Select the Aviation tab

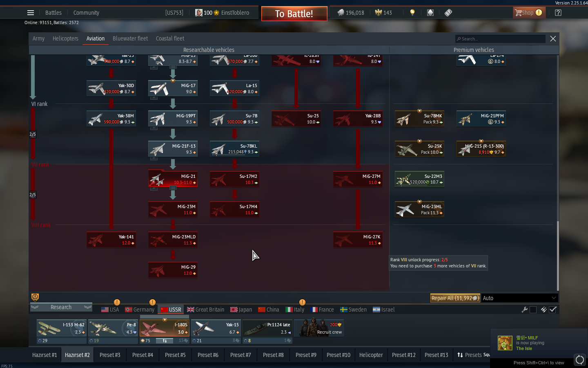(96, 38)
